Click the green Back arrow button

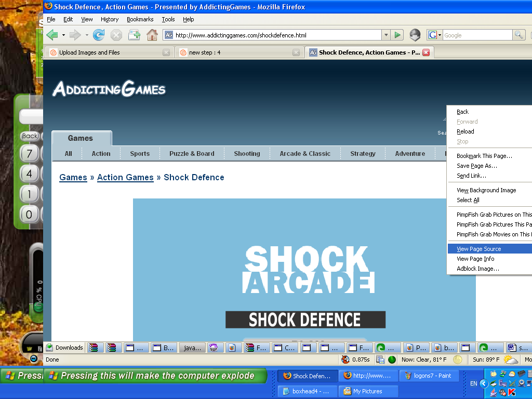(x=52, y=35)
